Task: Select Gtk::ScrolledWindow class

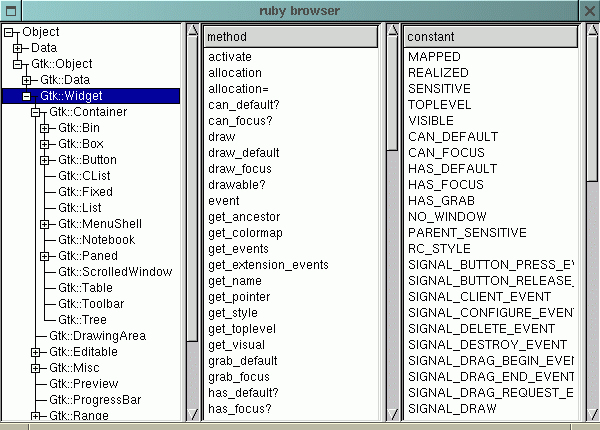Action: pos(114,272)
